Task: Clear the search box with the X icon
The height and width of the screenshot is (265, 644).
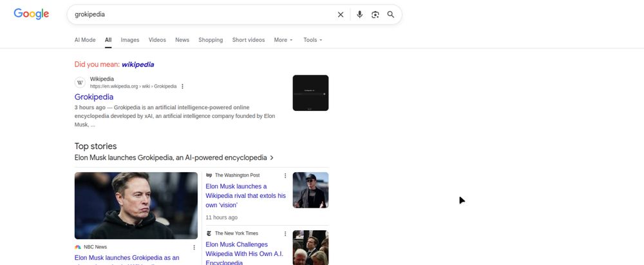Action: tap(341, 14)
